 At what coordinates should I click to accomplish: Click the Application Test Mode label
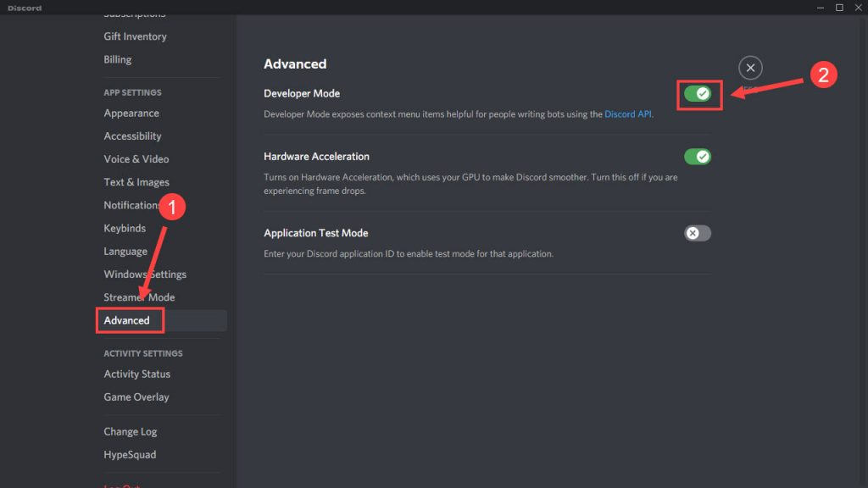[x=316, y=233]
